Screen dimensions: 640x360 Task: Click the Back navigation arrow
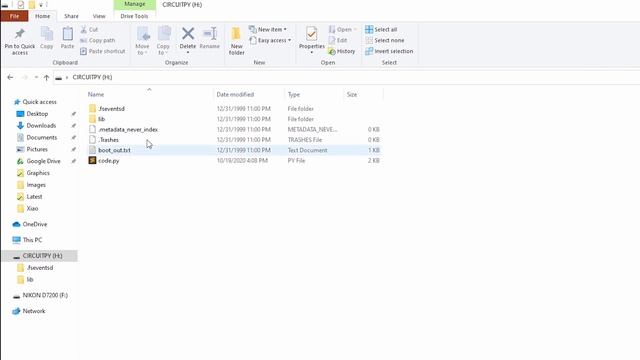click(10, 77)
